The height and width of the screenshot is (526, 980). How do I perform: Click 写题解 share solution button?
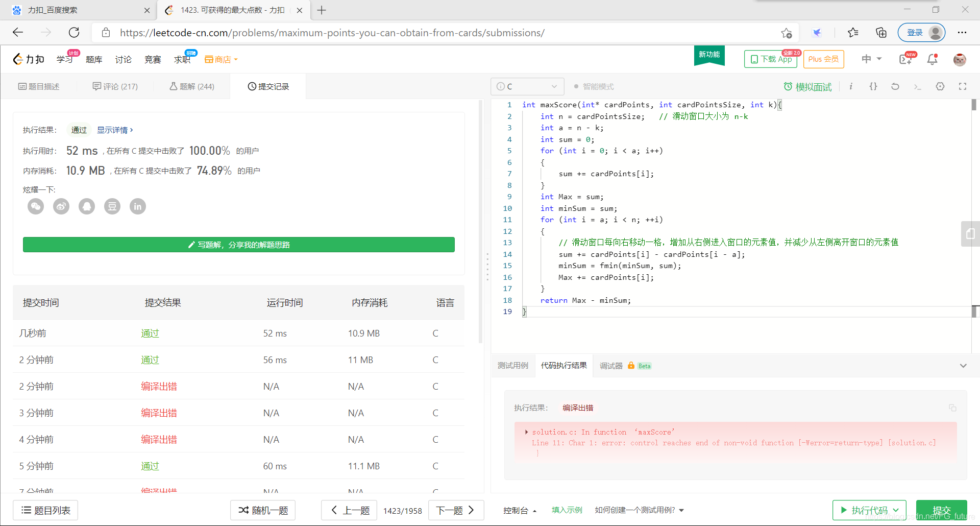[x=239, y=245]
